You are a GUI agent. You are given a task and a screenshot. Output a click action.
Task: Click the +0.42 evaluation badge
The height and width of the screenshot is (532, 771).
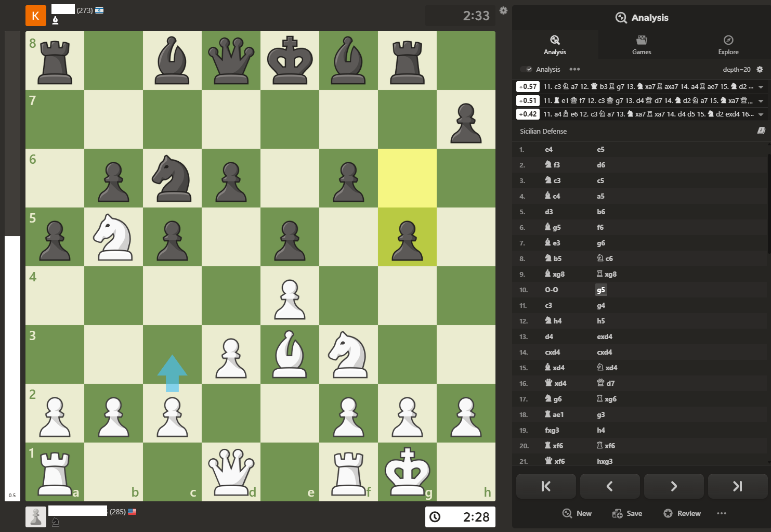(x=528, y=114)
